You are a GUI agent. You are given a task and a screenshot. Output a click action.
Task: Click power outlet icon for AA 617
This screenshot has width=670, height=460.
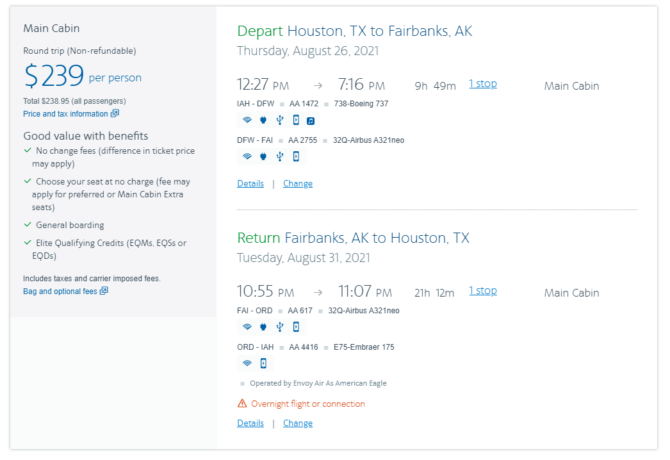(263, 326)
